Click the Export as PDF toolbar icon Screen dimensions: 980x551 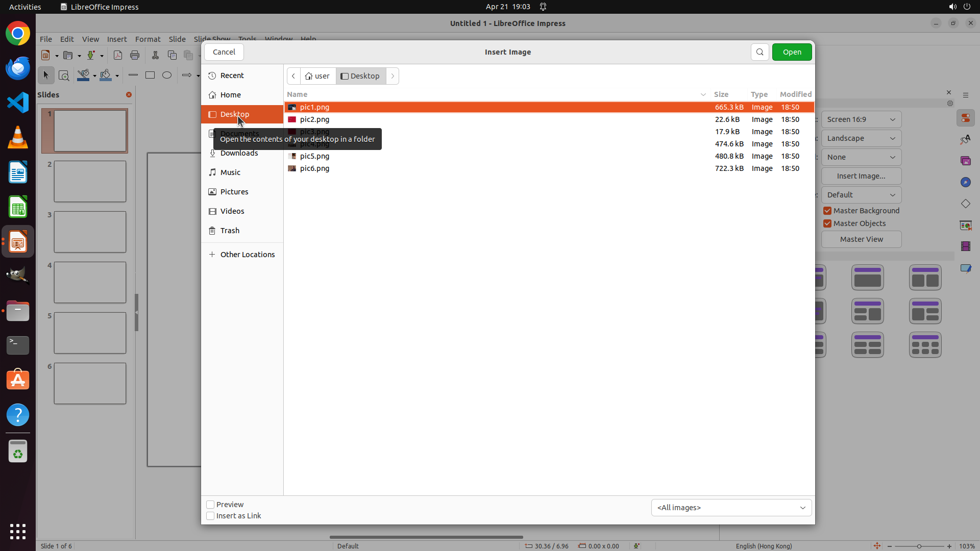pyautogui.click(x=118, y=55)
